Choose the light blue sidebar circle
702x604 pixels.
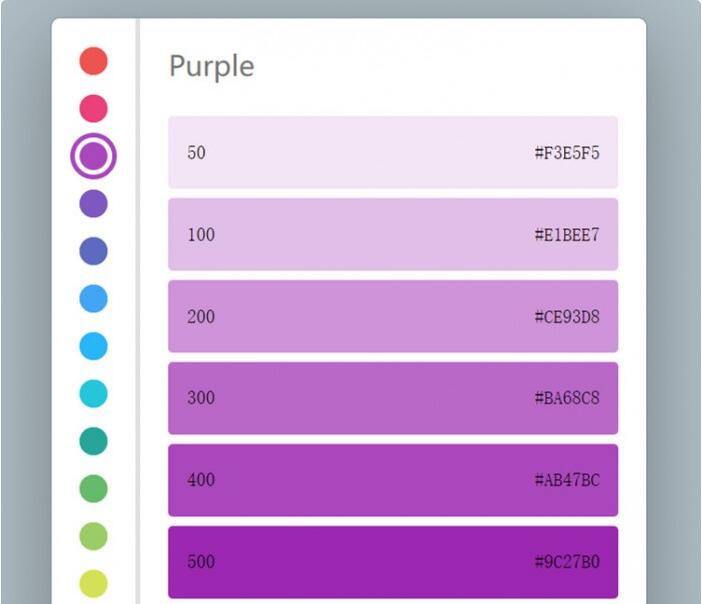click(93, 345)
